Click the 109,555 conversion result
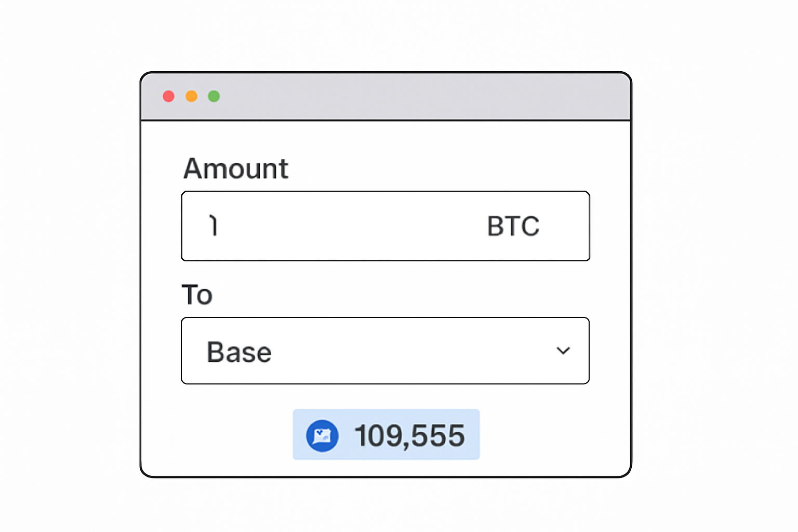Viewport: 798px width, 532px height. [410, 435]
